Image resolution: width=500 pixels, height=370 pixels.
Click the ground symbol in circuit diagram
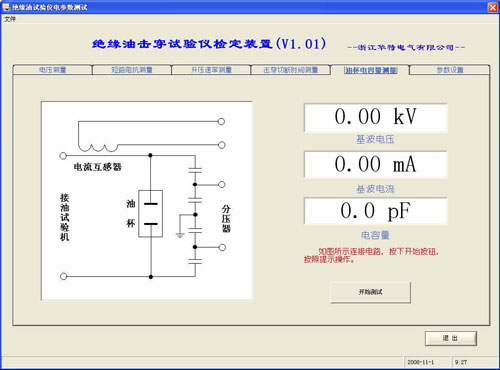coord(180,235)
